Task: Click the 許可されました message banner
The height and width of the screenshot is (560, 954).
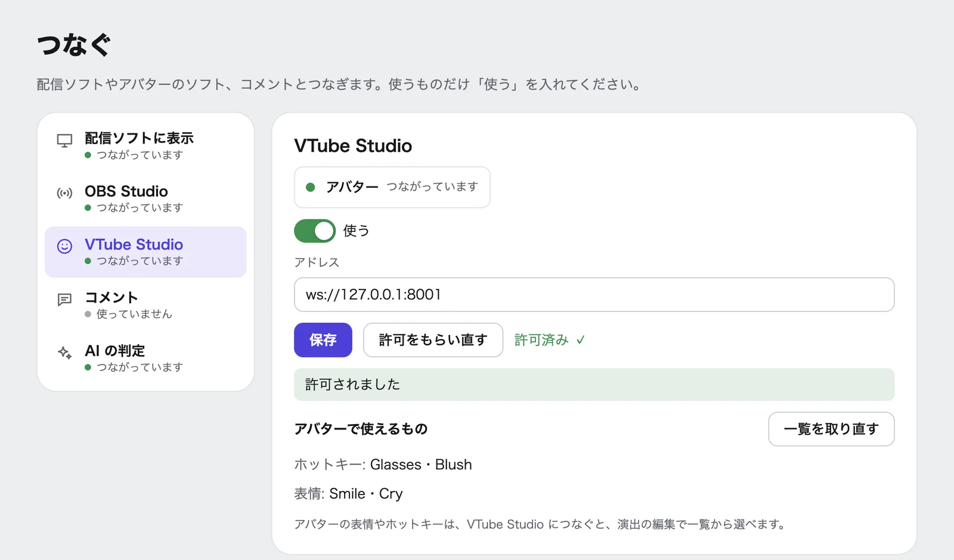Action: (594, 384)
